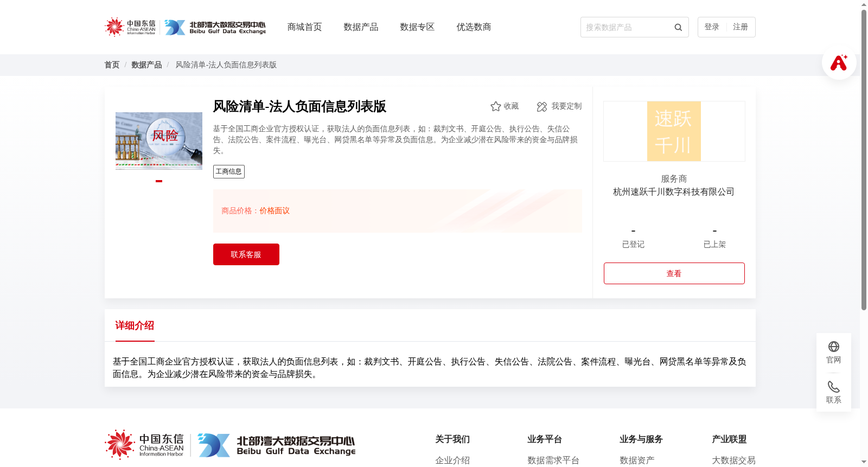Click the footer 关于我们 heading
This screenshot has height=467, width=868.
(452, 439)
